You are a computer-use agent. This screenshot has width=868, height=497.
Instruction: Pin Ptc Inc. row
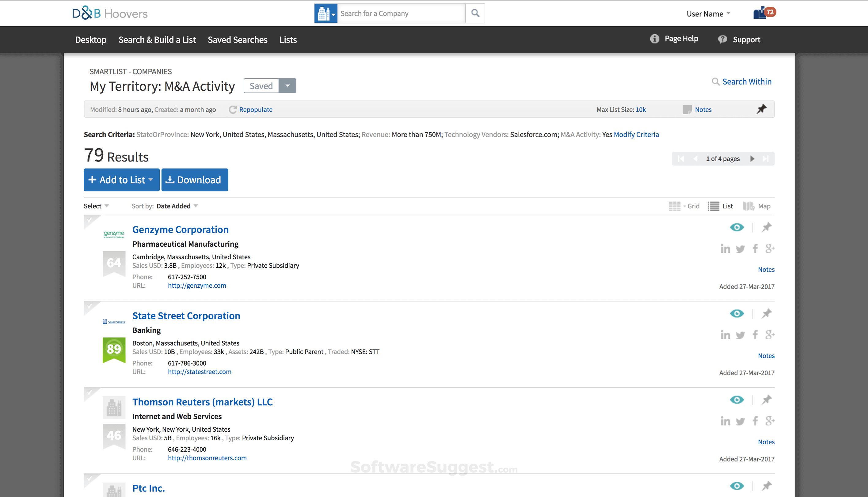coord(767,486)
